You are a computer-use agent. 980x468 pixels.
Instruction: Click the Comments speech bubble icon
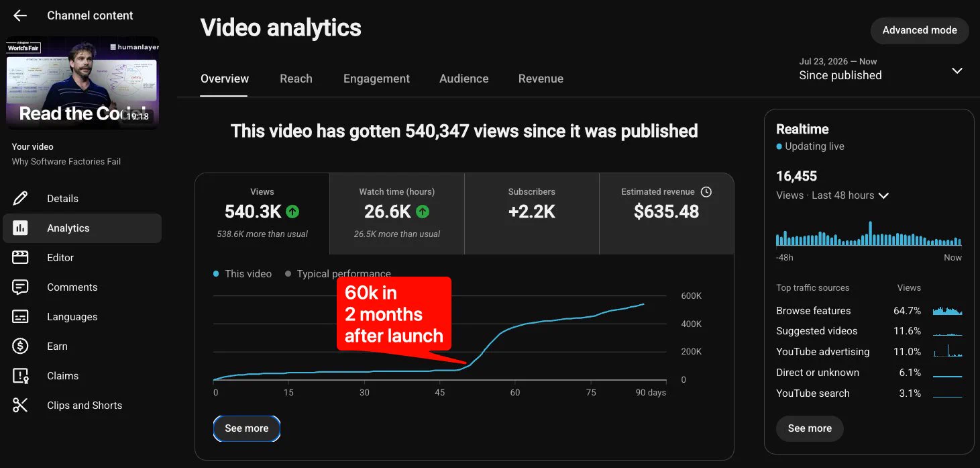tap(20, 287)
